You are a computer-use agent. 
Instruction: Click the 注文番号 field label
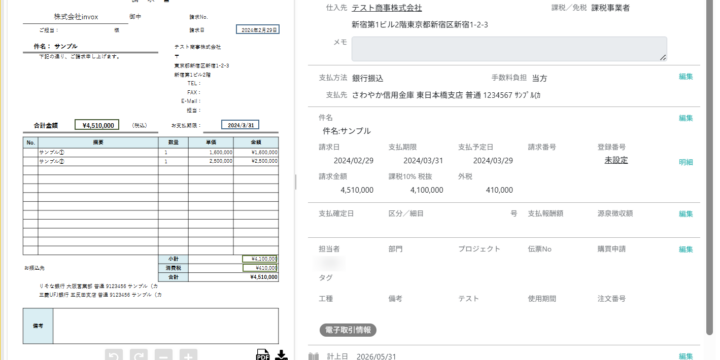(611, 299)
